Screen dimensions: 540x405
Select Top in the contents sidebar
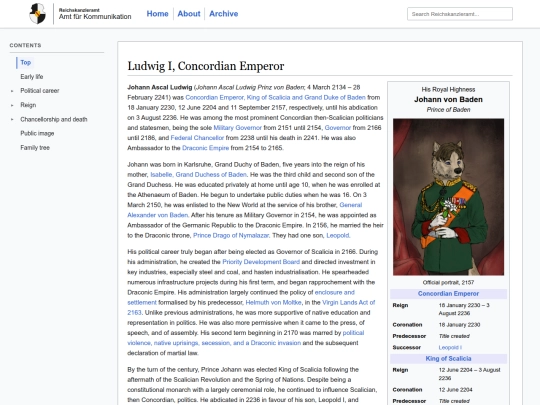pos(25,62)
